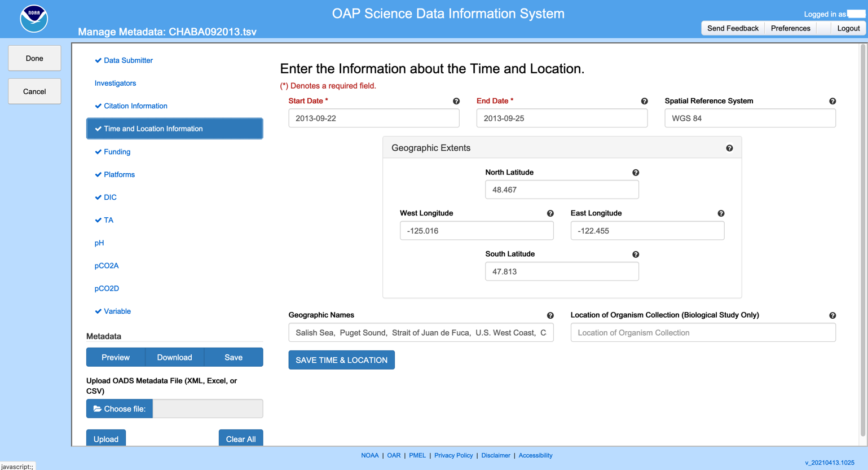Open help for Spatial Reference System

tap(832, 102)
